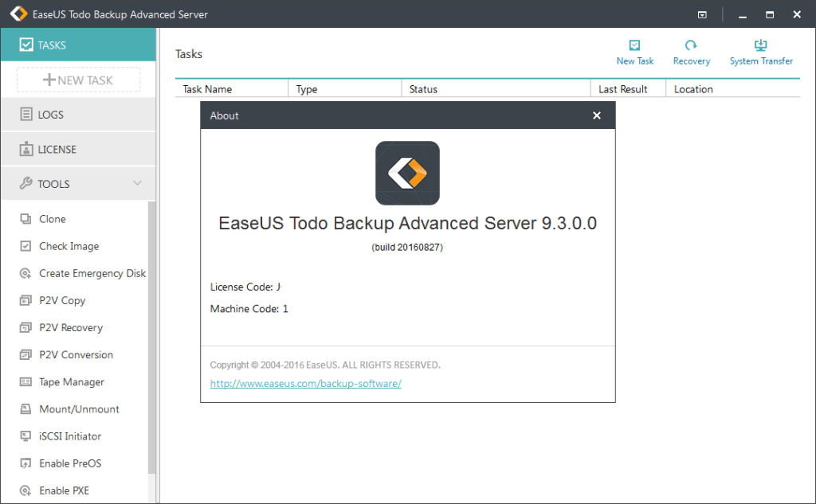Sort by Status column header
The height and width of the screenshot is (504, 816).
click(x=496, y=89)
